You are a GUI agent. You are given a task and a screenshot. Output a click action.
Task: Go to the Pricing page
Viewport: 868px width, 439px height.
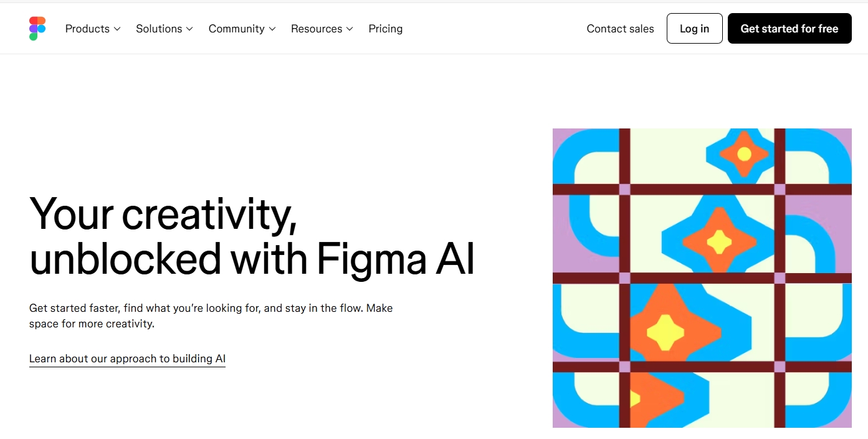click(x=386, y=29)
